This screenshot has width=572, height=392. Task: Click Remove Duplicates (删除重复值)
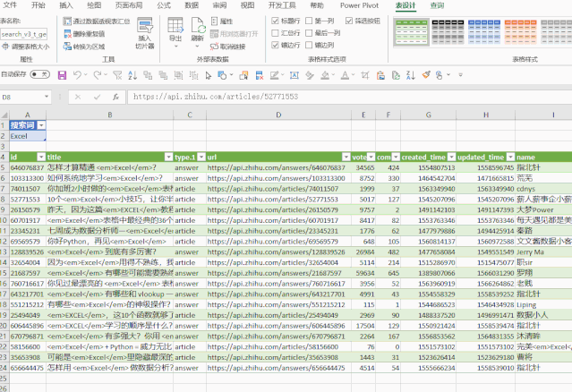[84, 34]
